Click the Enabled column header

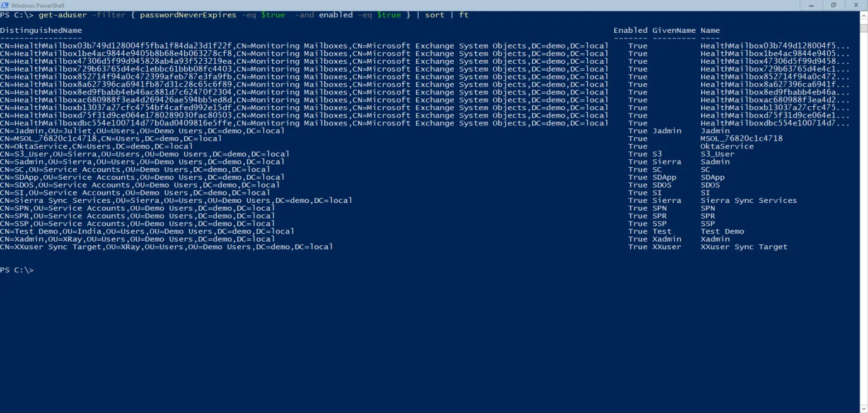(630, 30)
